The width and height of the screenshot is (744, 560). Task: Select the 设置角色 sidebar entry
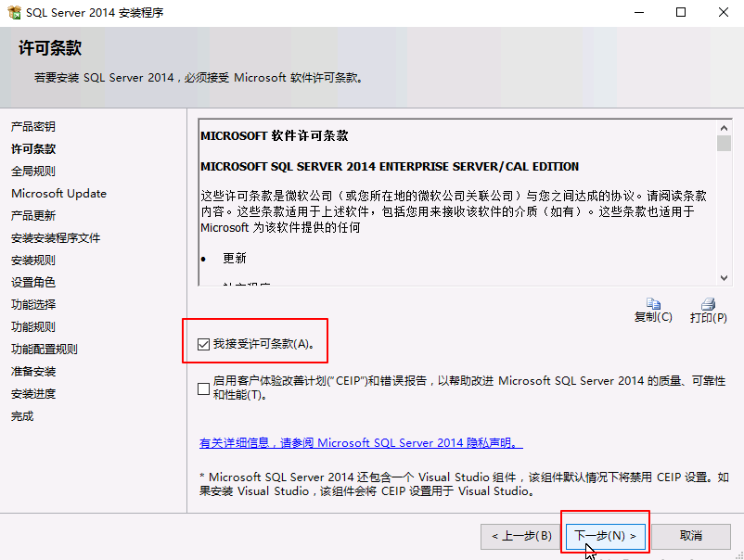(32, 282)
